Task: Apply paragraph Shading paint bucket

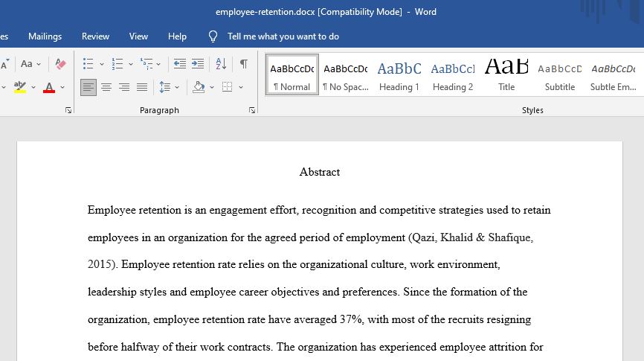Action: tap(199, 87)
